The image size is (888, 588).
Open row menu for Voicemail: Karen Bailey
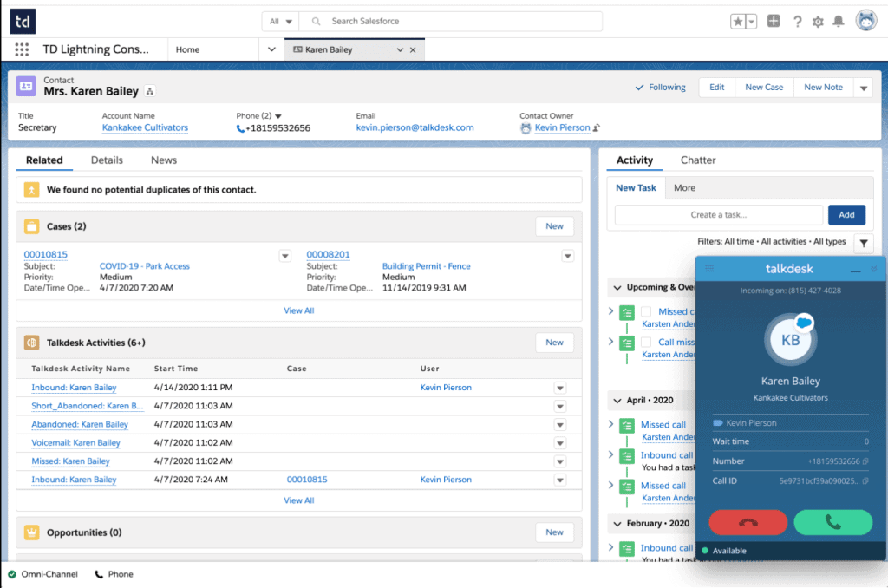pyautogui.click(x=560, y=443)
